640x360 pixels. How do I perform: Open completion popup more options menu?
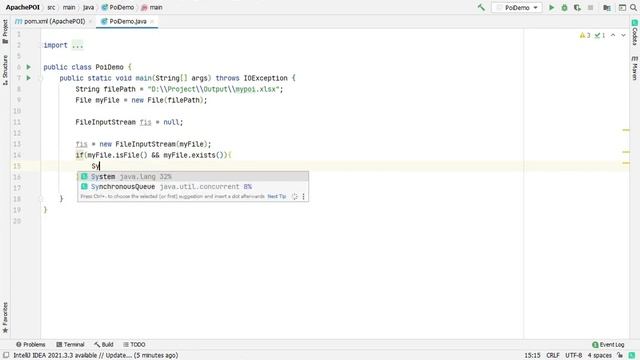pyautogui.click(x=303, y=196)
